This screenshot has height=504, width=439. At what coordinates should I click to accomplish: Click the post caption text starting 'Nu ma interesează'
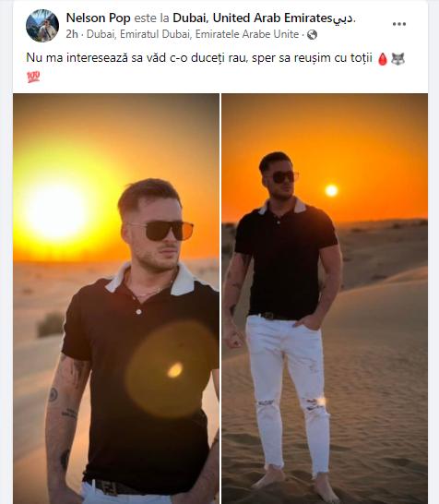tap(199, 58)
